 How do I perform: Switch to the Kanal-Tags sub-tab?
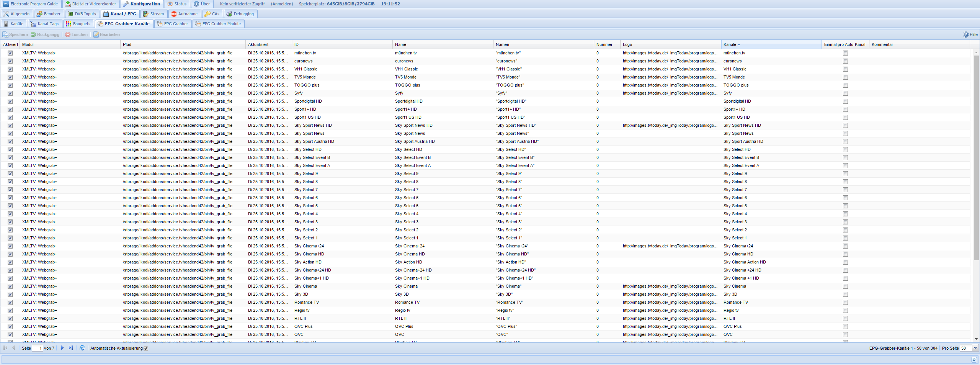pyautogui.click(x=45, y=24)
